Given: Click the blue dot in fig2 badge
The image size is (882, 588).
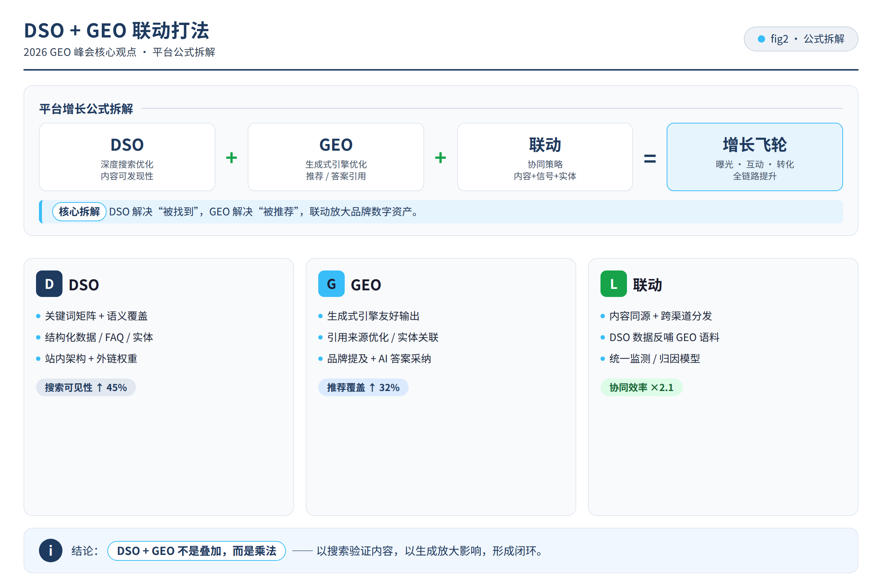Looking at the screenshot, I should coord(761,39).
